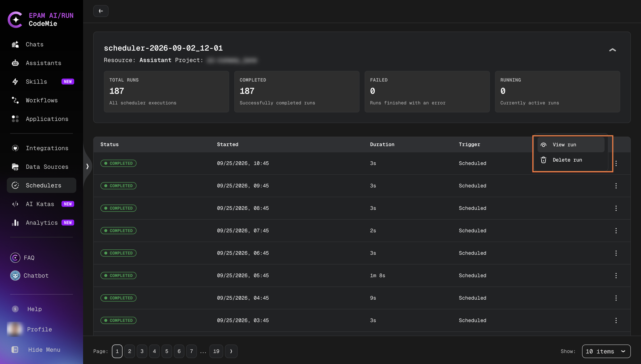Click the Integrations plug icon
This screenshot has height=364, width=641.
click(x=15, y=148)
